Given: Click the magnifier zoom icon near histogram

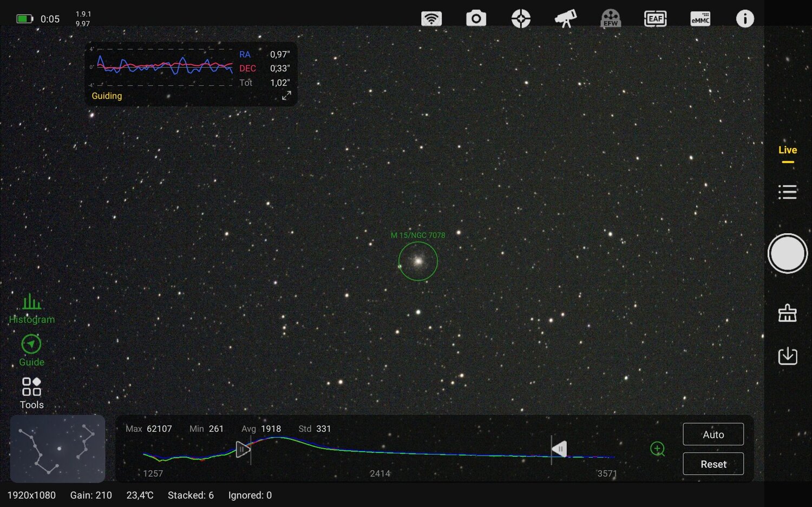Looking at the screenshot, I should [x=657, y=449].
